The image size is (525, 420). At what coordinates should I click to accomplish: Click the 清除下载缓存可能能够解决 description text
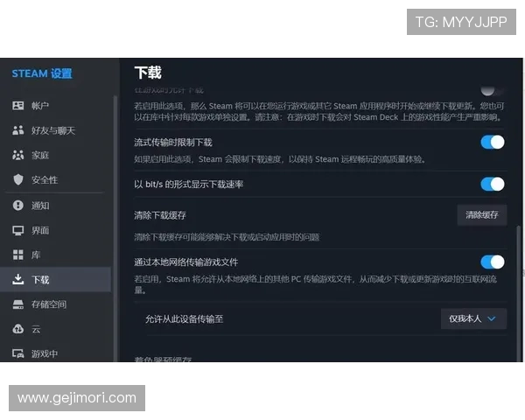[x=227, y=237]
